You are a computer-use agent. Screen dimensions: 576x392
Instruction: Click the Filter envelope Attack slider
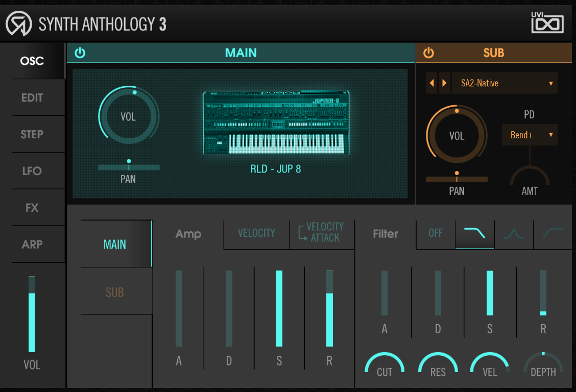(385, 293)
